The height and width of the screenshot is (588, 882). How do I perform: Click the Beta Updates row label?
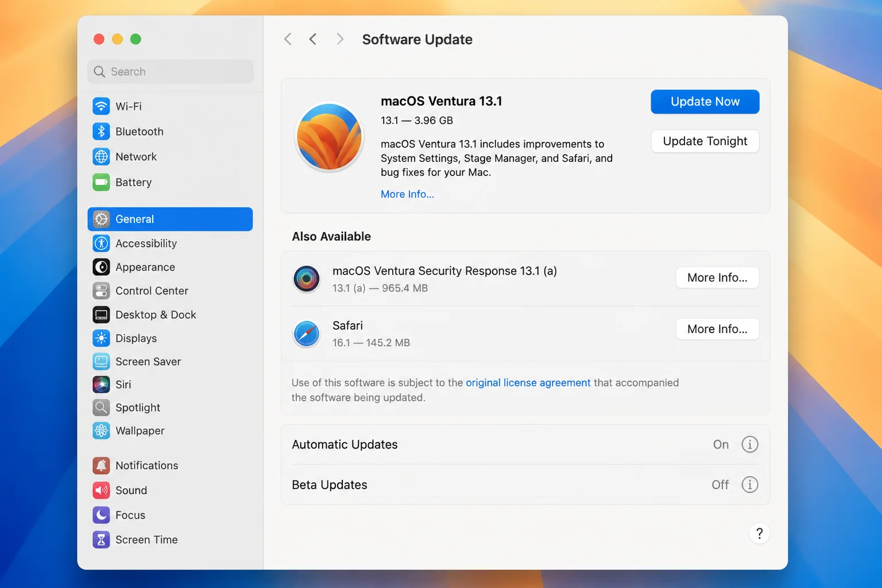coord(330,485)
